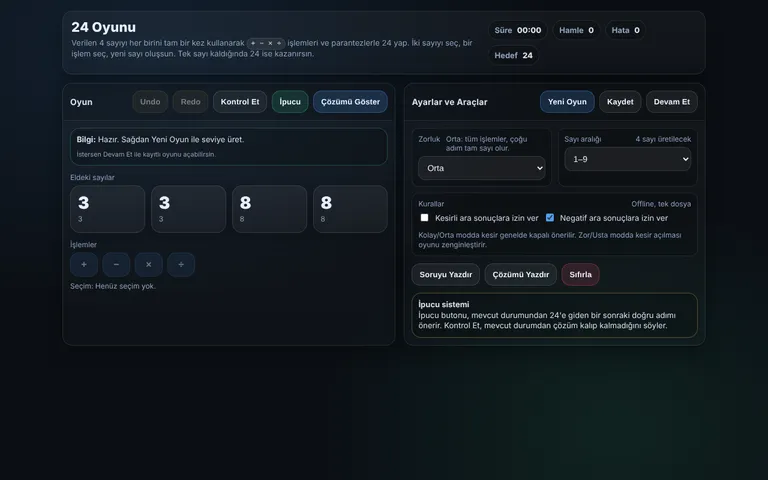Click the Offline, tek dosya label
768x480 pixels.
click(661, 204)
